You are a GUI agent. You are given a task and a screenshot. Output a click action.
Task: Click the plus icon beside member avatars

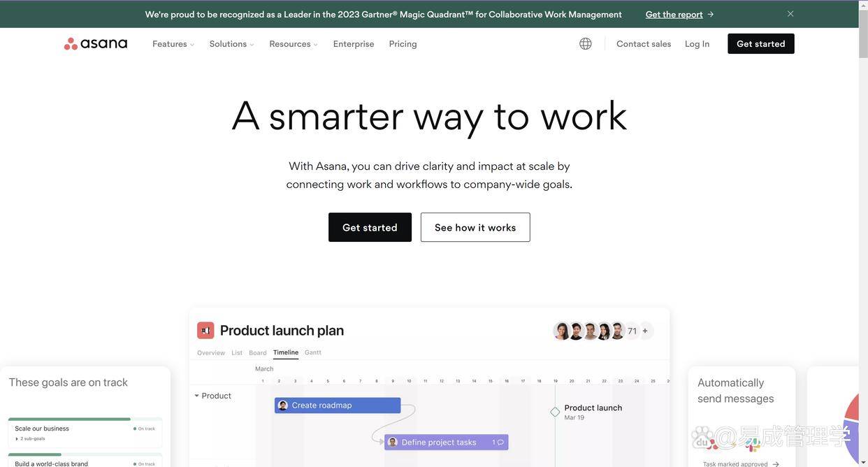[645, 331]
